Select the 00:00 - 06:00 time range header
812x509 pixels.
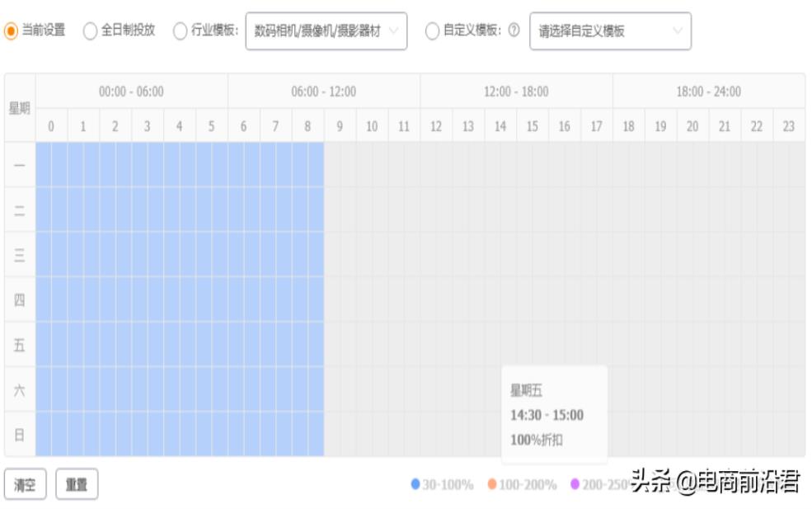pyautogui.click(x=131, y=92)
